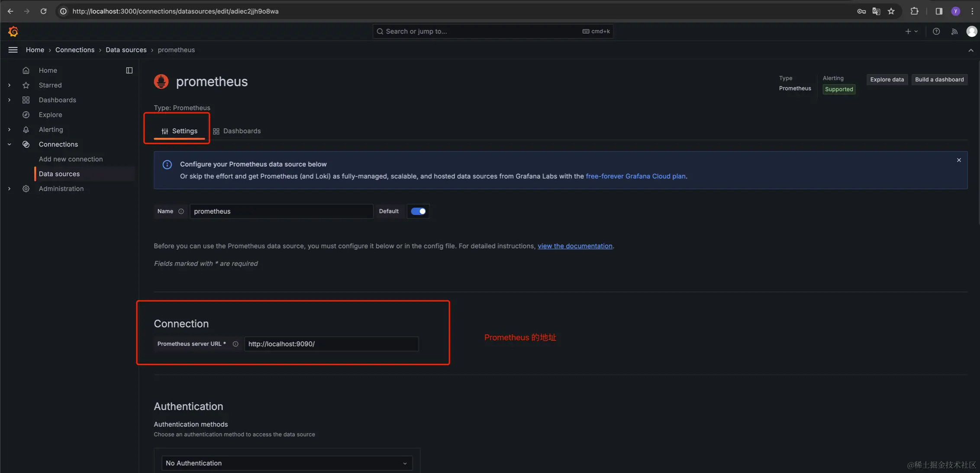
Task: Switch to the Dashboards tab
Action: [x=237, y=131]
